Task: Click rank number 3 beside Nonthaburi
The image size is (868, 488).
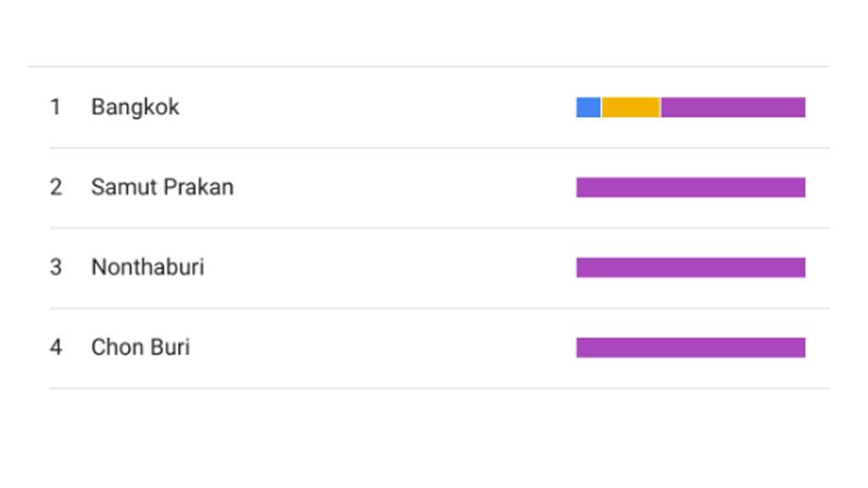Action: pyautogui.click(x=55, y=268)
